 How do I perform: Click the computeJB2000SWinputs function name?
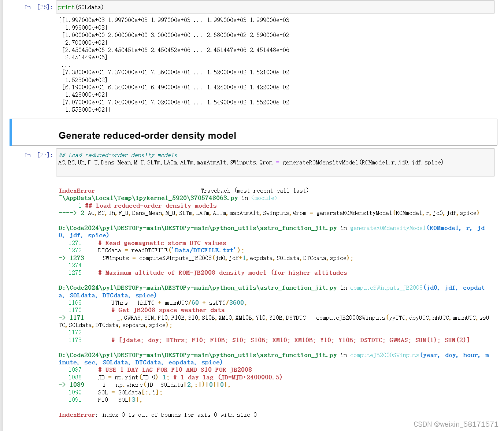point(385,355)
